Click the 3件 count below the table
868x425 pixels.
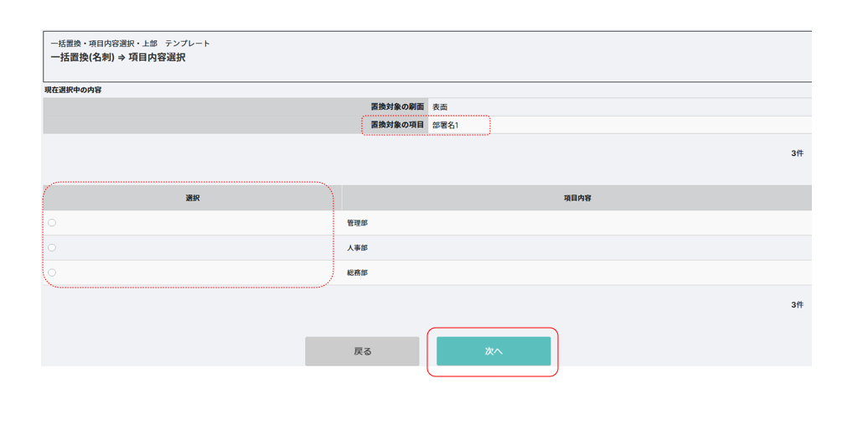(x=797, y=305)
